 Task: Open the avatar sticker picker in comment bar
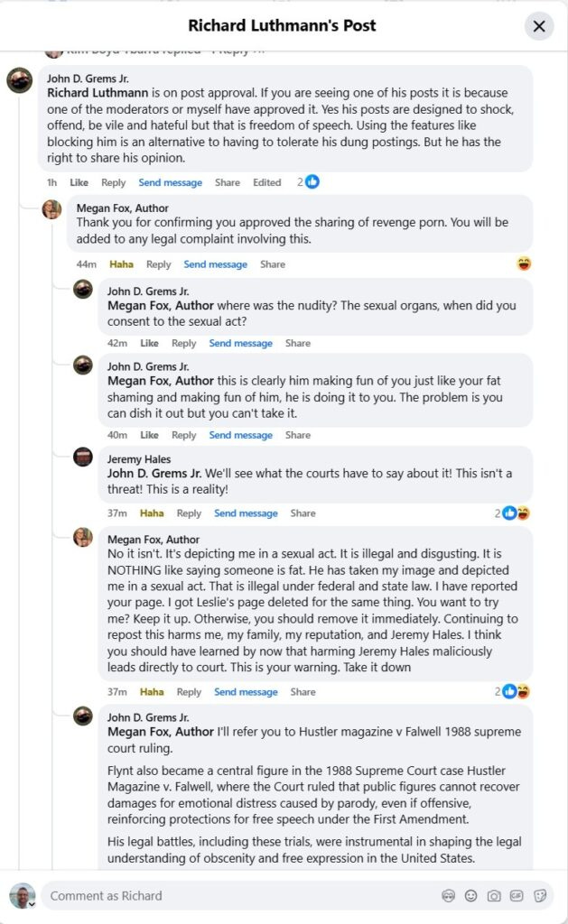click(x=449, y=895)
